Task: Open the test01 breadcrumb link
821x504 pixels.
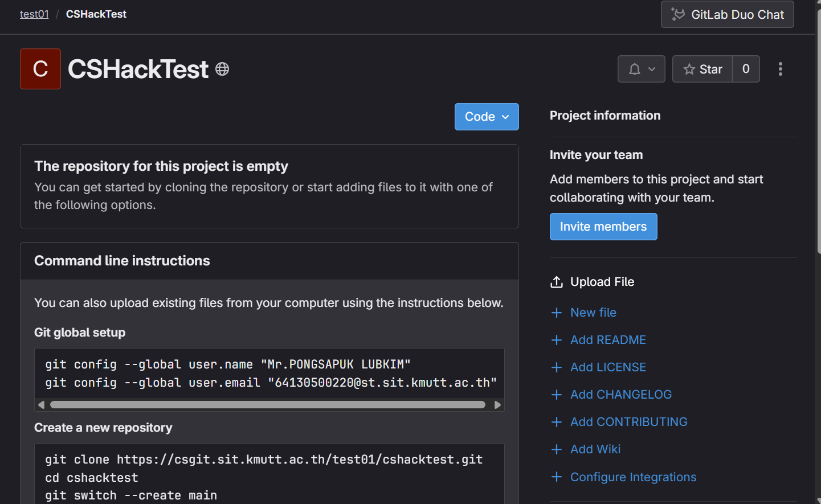Action: (x=34, y=14)
